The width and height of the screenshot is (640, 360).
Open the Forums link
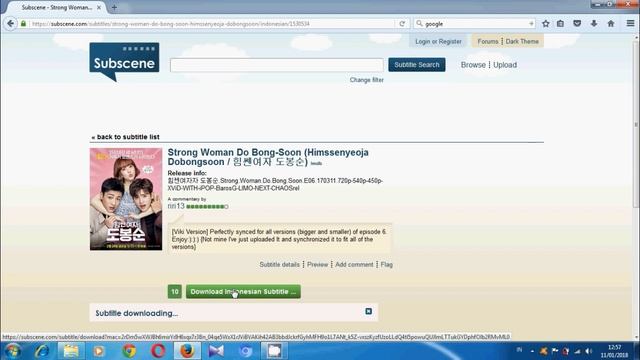tap(488, 41)
